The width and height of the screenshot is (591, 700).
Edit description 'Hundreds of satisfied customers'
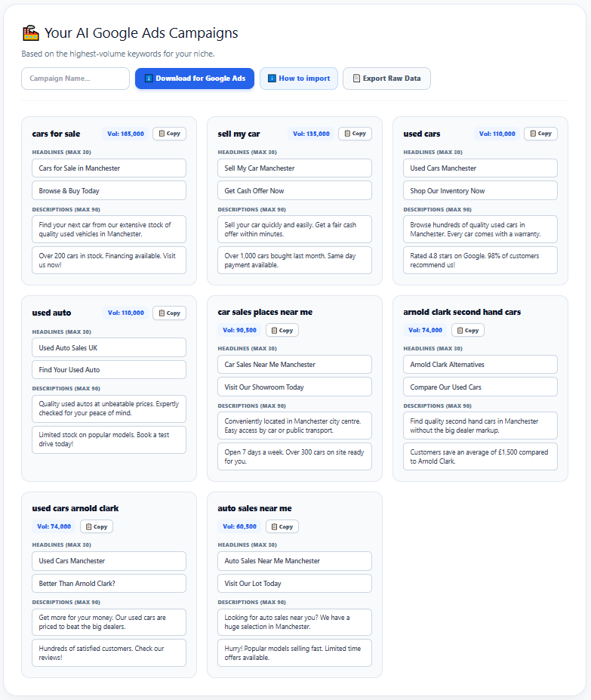pos(109,653)
